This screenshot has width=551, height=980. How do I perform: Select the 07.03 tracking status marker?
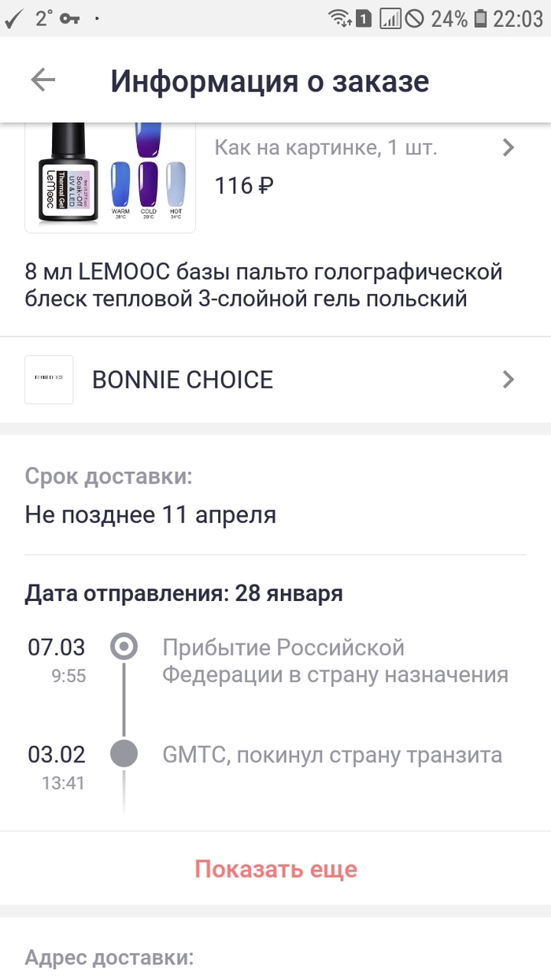click(x=124, y=648)
